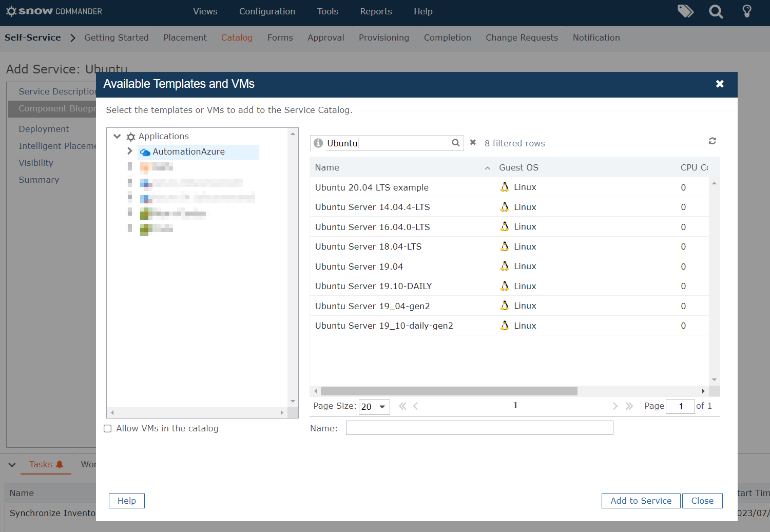Go to first page of results
The image size is (770, 532).
tap(402, 406)
